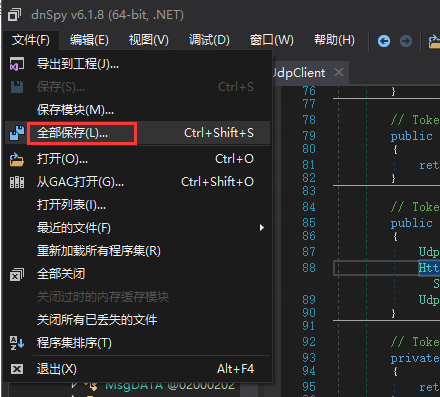The height and width of the screenshot is (397, 440).
Task: Choose 从GAC打开(G)... menu entry
Action: 137,182
